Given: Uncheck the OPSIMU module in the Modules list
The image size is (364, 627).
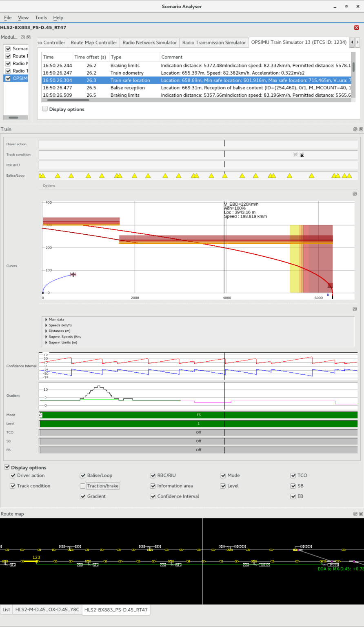Looking at the screenshot, I should (x=8, y=78).
